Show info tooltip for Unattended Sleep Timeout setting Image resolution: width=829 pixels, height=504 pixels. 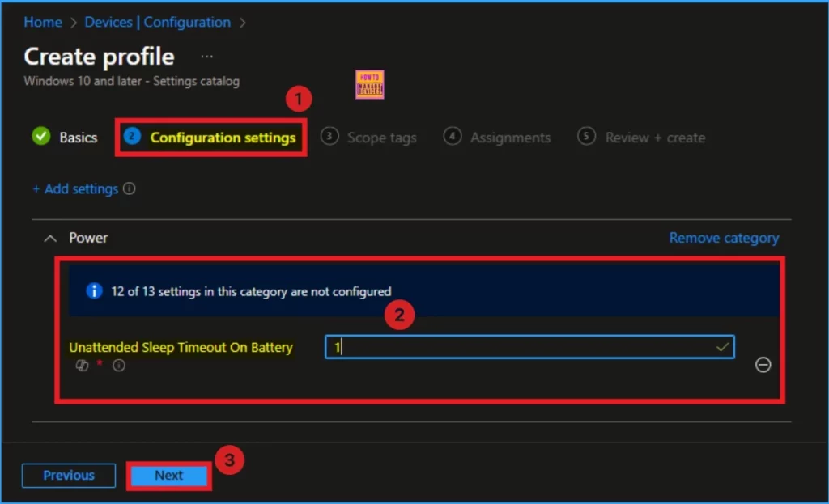(x=119, y=366)
